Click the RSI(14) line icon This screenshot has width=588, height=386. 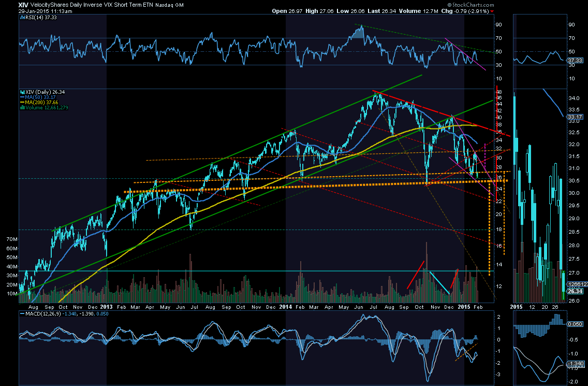22,17
